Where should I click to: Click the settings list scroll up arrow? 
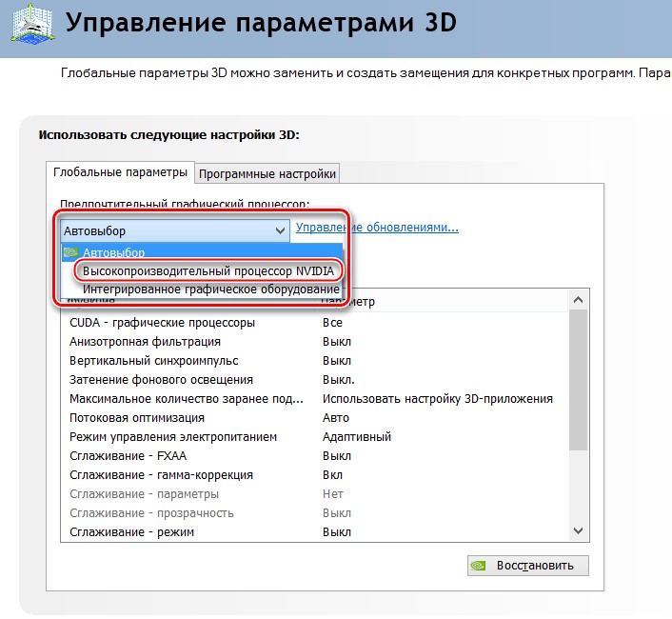click(578, 300)
